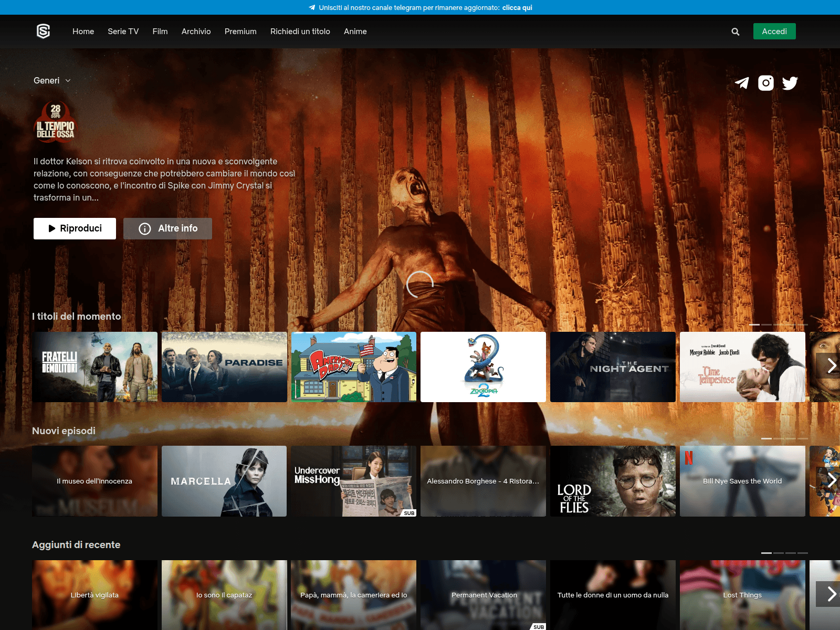
Task: Navigate to the Anime section
Action: click(355, 31)
